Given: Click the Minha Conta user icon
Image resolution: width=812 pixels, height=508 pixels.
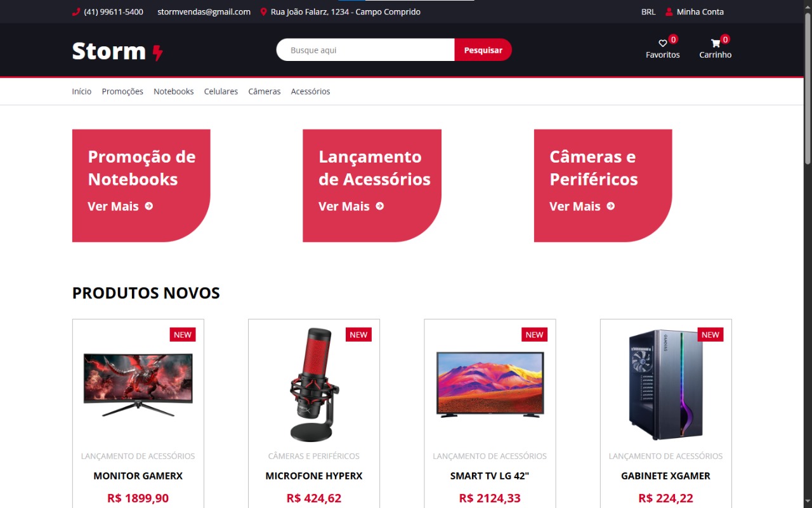Looking at the screenshot, I should (669, 11).
